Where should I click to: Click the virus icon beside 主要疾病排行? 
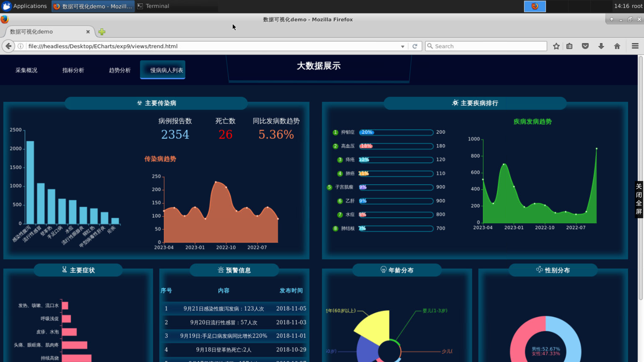pos(455,103)
